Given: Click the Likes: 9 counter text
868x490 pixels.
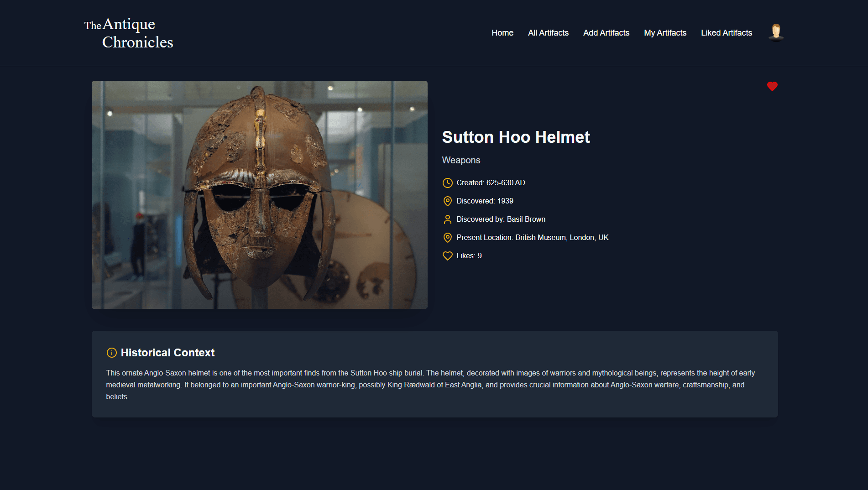Looking at the screenshot, I should click(x=468, y=255).
